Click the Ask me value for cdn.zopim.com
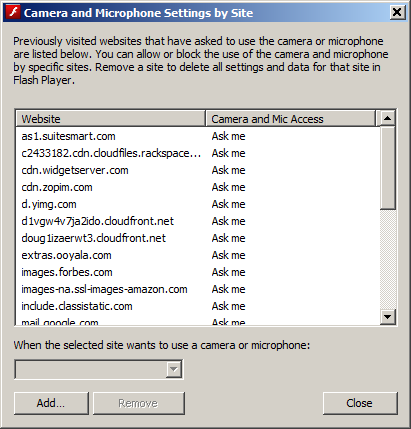 click(x=229, y=187)
